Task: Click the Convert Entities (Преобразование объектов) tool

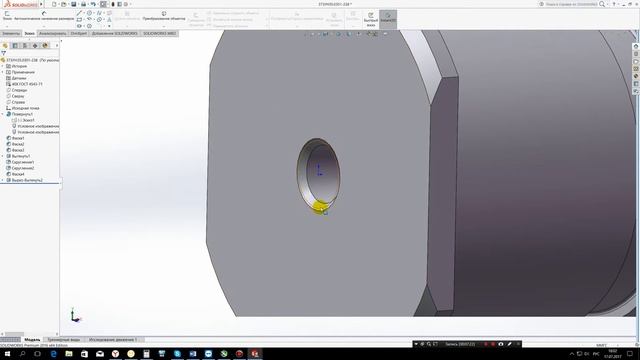Action: (x=164, y=16)
